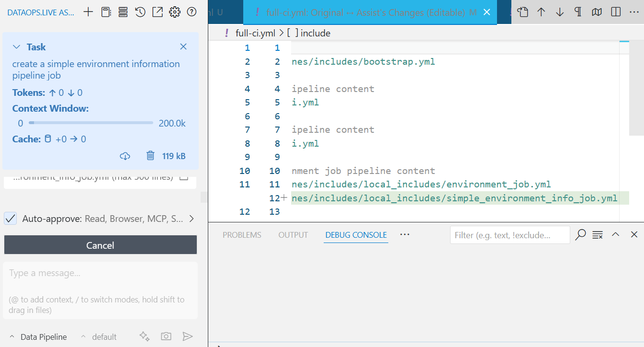The height and width of the screenshot is (347, 644).
Task: Click the 119 kB task size label
Action: [x=174, y=156]
